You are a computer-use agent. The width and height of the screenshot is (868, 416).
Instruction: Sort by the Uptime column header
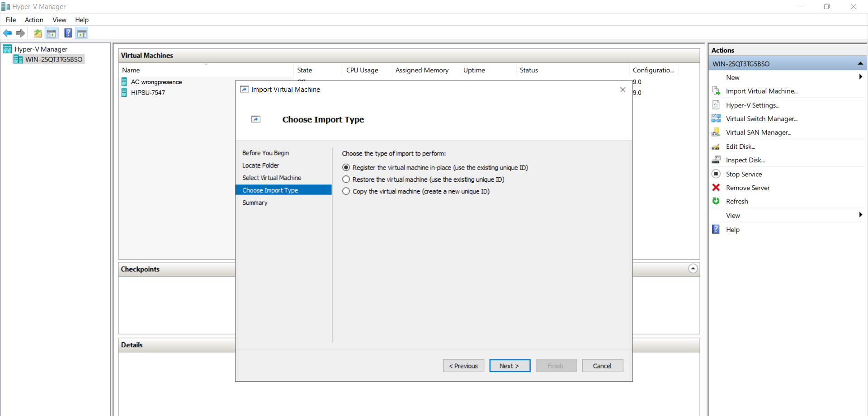tap(488, 70)
